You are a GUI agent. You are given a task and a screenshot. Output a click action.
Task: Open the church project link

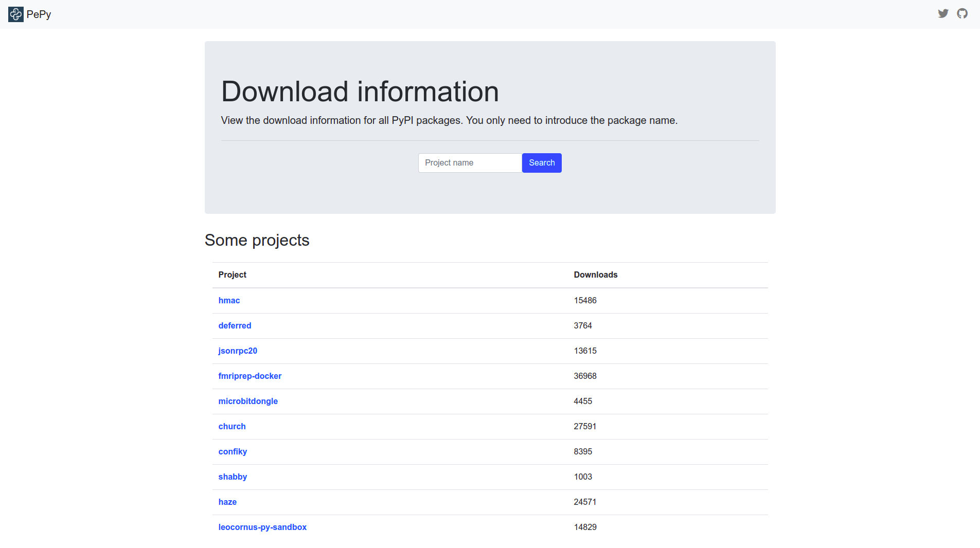[232, 427]
